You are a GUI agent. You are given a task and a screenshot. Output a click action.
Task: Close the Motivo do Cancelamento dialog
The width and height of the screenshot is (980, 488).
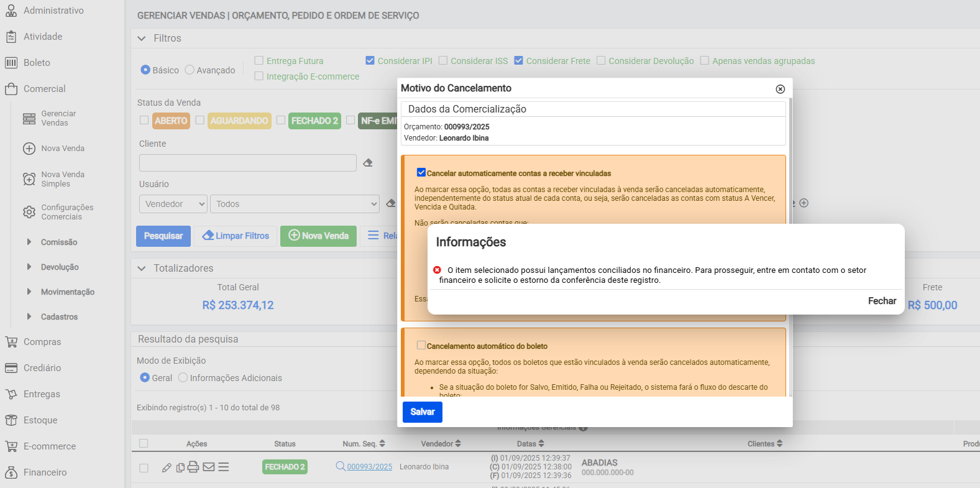pos(780,89)
